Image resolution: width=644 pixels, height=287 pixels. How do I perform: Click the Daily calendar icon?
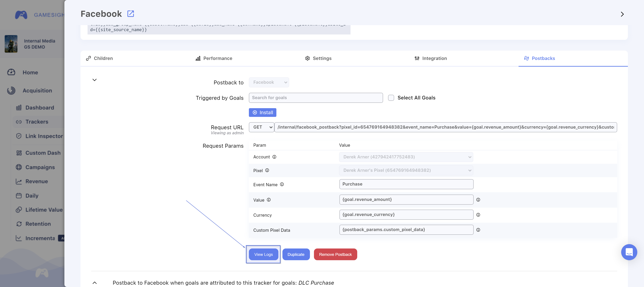[x=19, y=196]
